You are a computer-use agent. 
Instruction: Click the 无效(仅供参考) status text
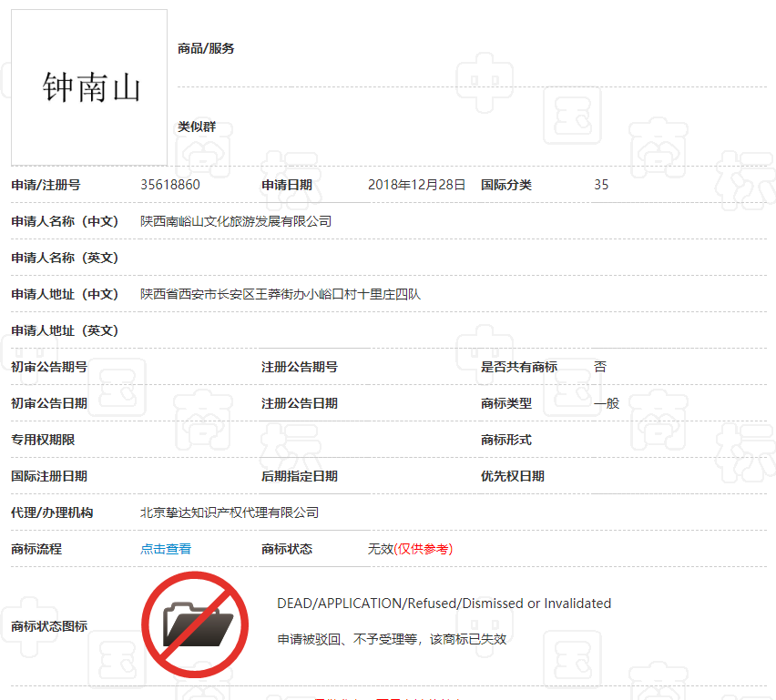point(410,549)
